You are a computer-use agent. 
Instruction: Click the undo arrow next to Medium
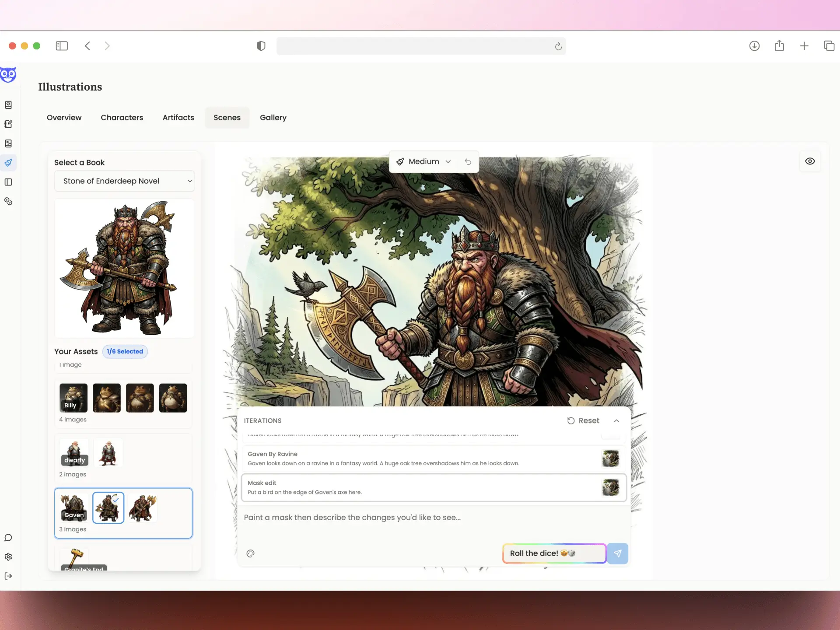pyautogui.click(x=468, y=162)
